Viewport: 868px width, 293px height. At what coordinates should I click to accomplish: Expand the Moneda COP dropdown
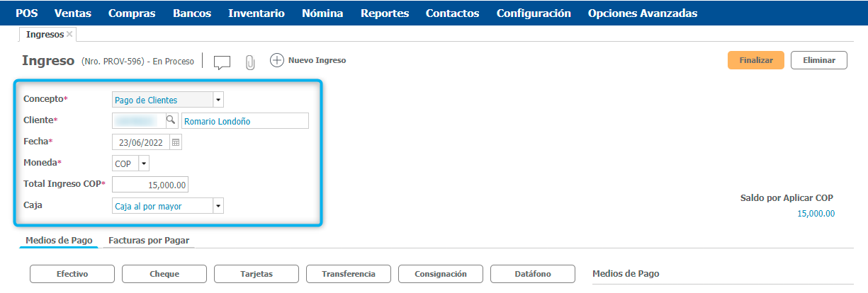[144, 163]
